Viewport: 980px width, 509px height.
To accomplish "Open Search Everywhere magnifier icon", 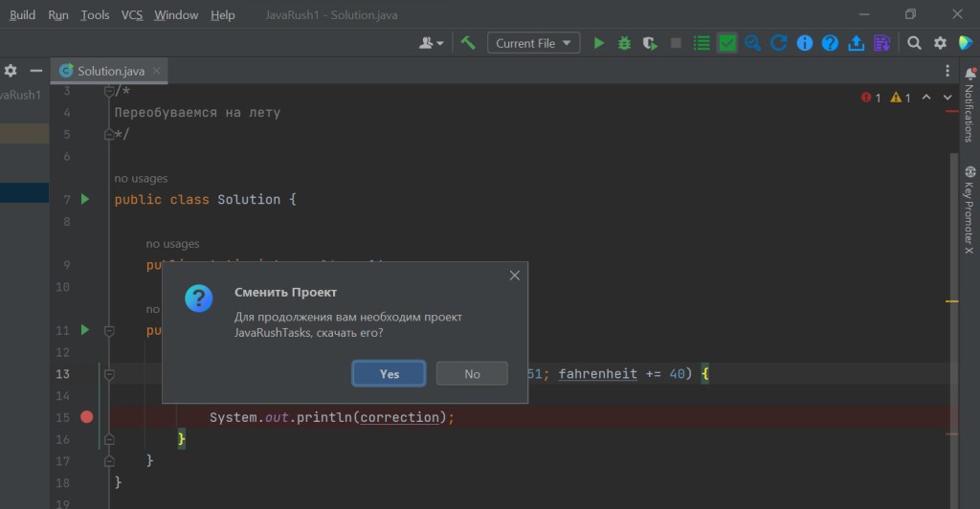I will click(915, 43).
